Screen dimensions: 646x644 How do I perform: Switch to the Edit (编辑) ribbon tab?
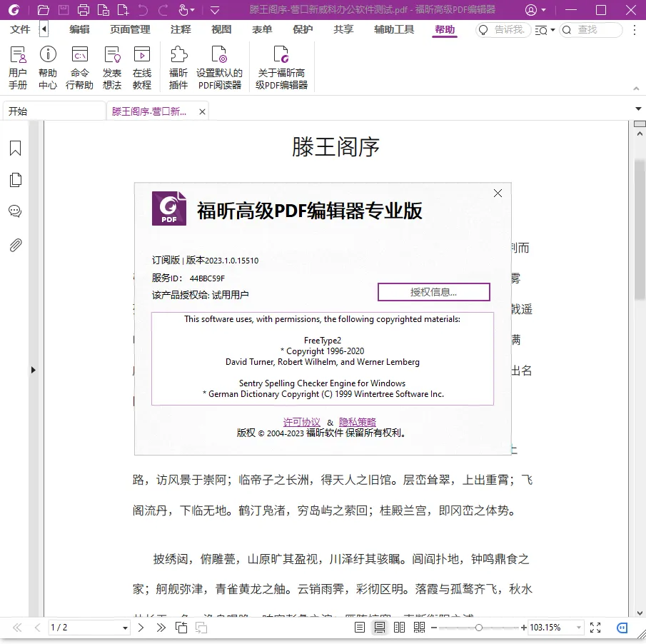coord(79,29)
